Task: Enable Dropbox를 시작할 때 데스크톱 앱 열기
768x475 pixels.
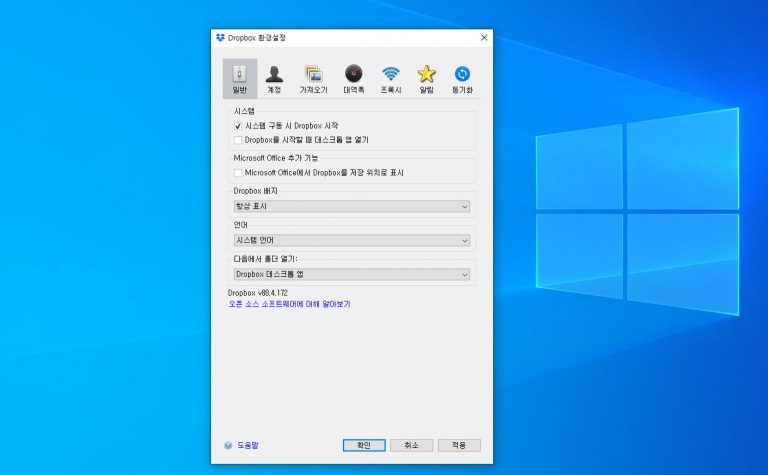Action: pos(238,140)
